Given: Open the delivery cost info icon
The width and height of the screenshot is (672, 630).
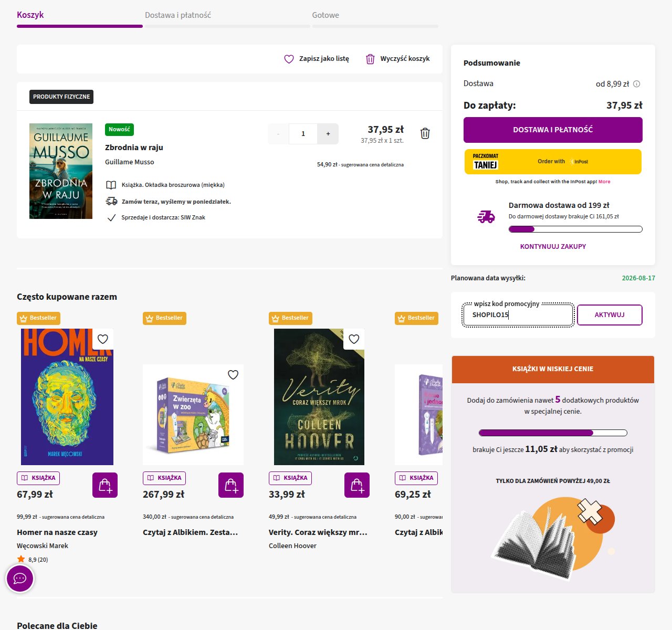Looking at the screenshot, I should point(637,84).
